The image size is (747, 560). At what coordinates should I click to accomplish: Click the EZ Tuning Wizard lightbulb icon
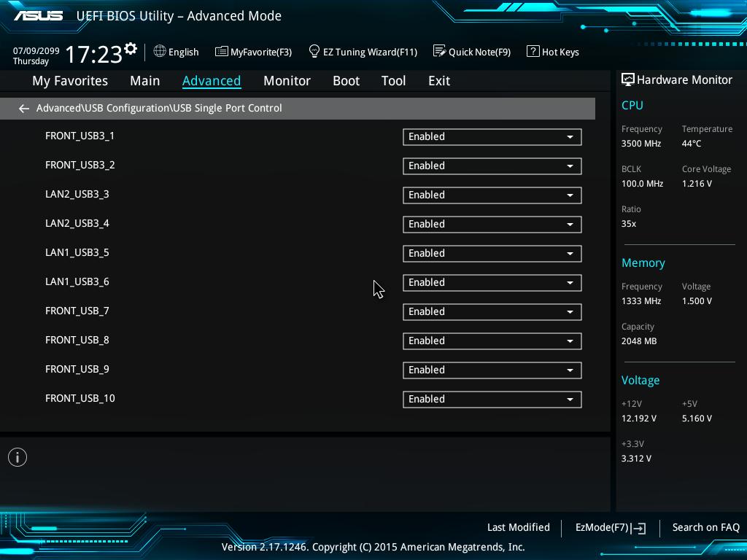314,51
